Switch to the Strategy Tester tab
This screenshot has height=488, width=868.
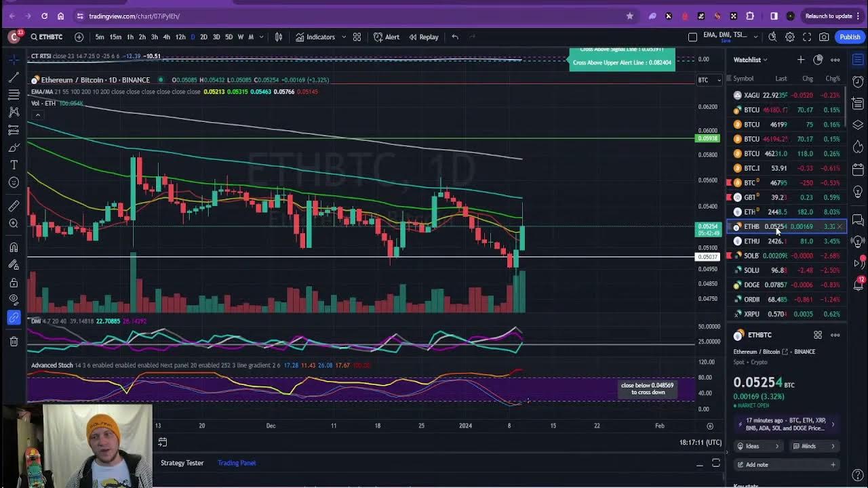(182, 463)
